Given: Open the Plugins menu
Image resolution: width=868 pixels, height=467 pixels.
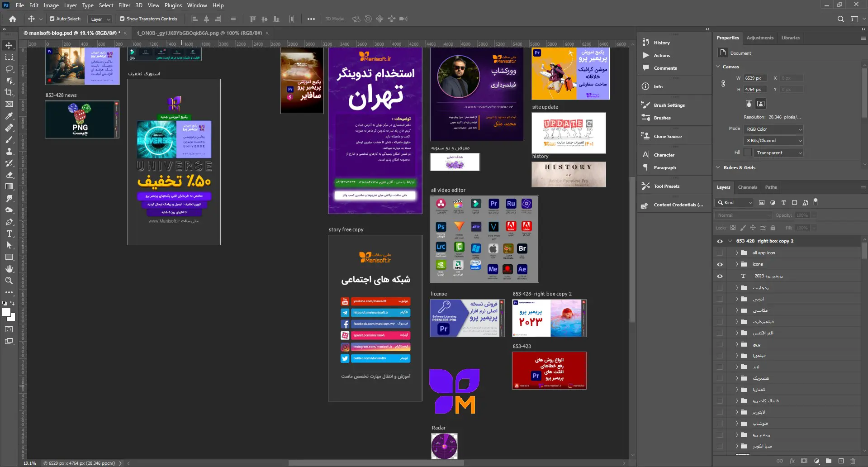Looking at the screenshot, I should point(173,5).
